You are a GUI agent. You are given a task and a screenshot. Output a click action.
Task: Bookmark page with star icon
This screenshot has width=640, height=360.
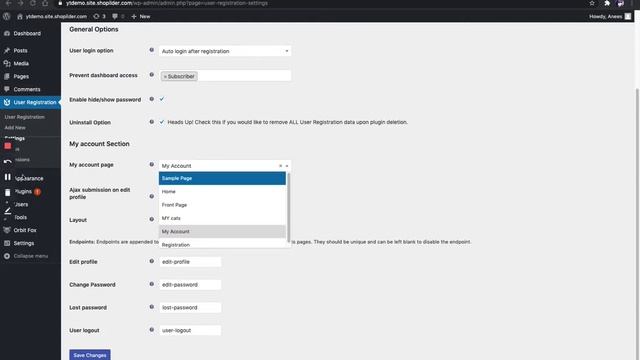[592, 3]
